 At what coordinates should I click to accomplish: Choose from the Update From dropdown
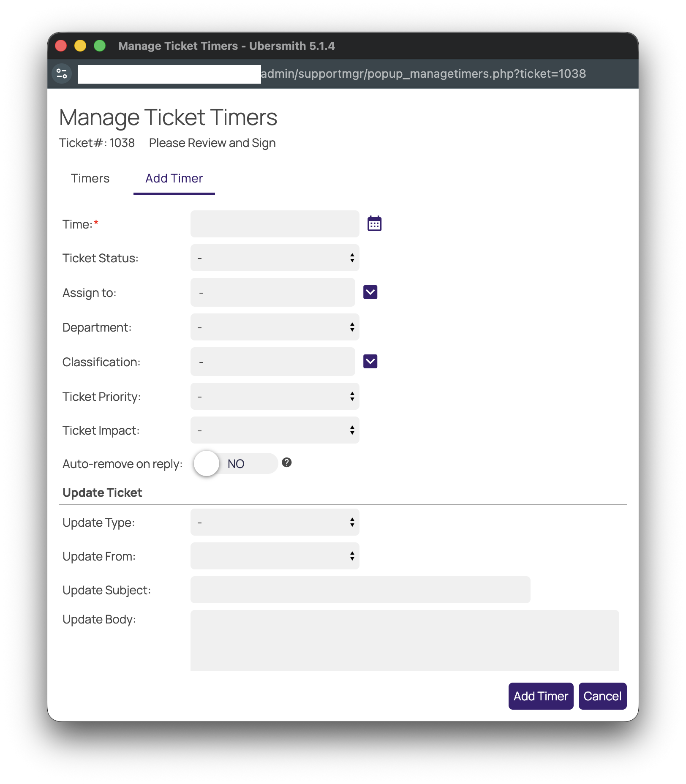pyautogui.click(x=275, y=556)
